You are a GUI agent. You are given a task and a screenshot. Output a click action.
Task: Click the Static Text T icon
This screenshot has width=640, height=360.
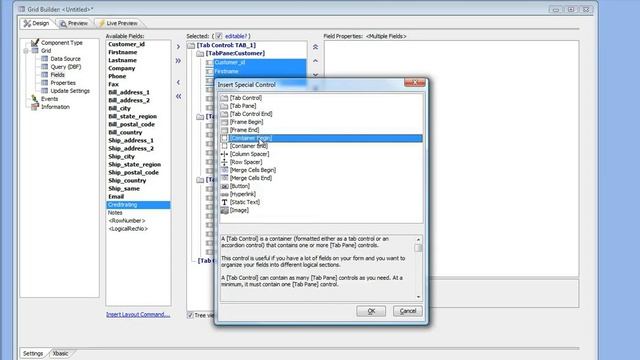coord(224,202)
